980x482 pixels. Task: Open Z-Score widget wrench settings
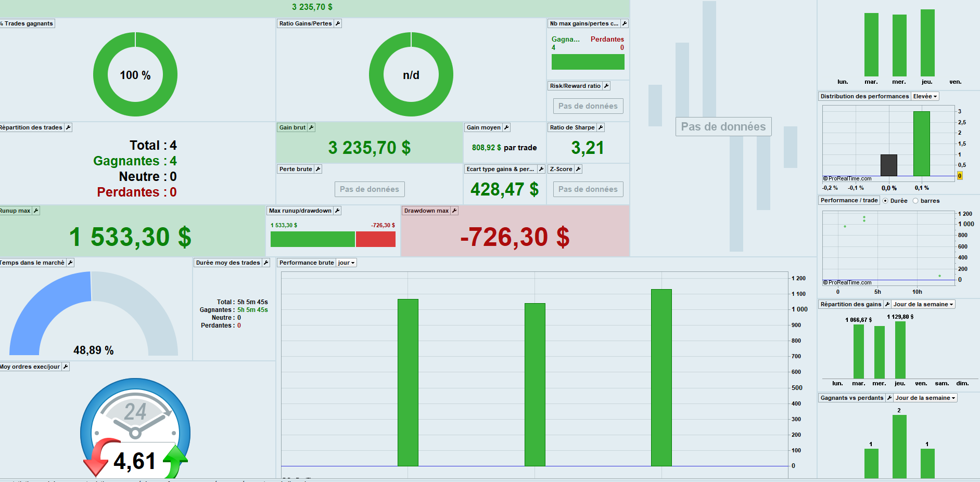pos(578,169)
